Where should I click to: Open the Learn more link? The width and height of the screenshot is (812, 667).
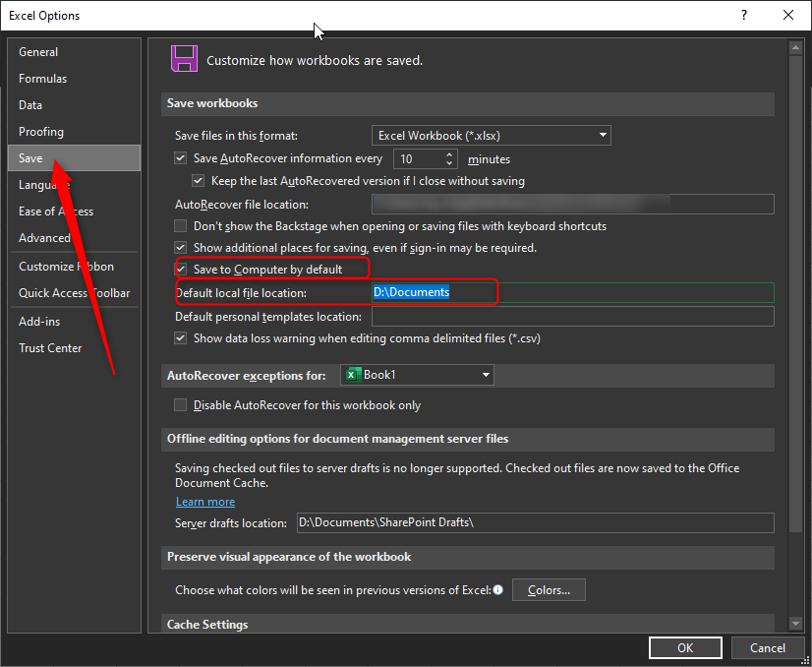click(204, 501)
